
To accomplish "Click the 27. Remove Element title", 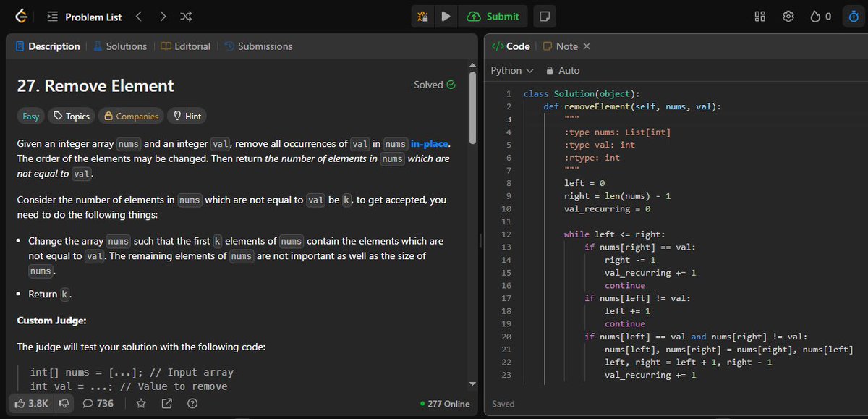I will (x=95, y=86).
